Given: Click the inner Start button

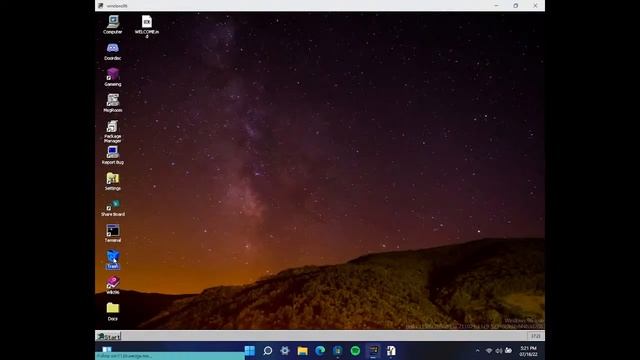Looking at the screenshot, I should point(109,336).
